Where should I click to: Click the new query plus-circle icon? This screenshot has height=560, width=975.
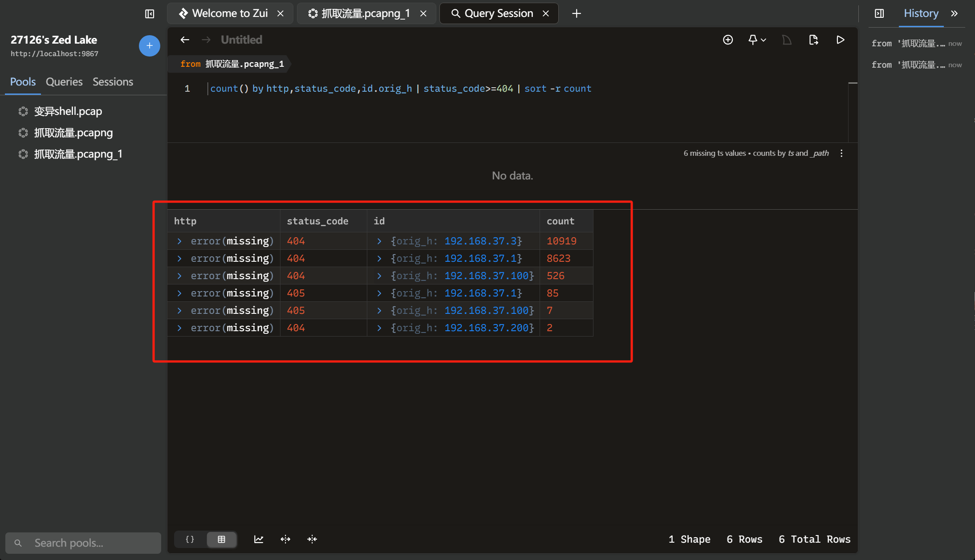(x=728, y=40)
